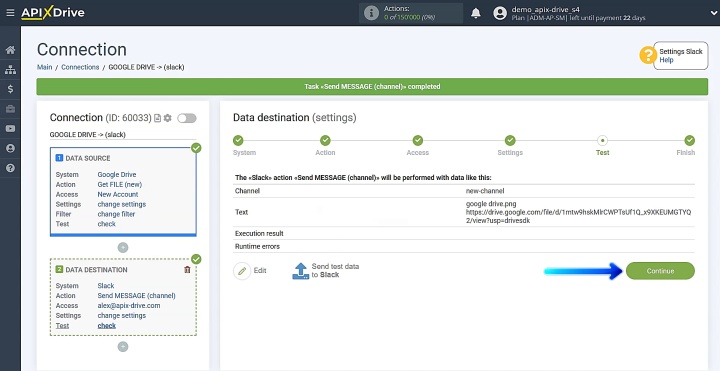Open the Slack system link
Screen dimensions: 720x371
click(106, 286)
